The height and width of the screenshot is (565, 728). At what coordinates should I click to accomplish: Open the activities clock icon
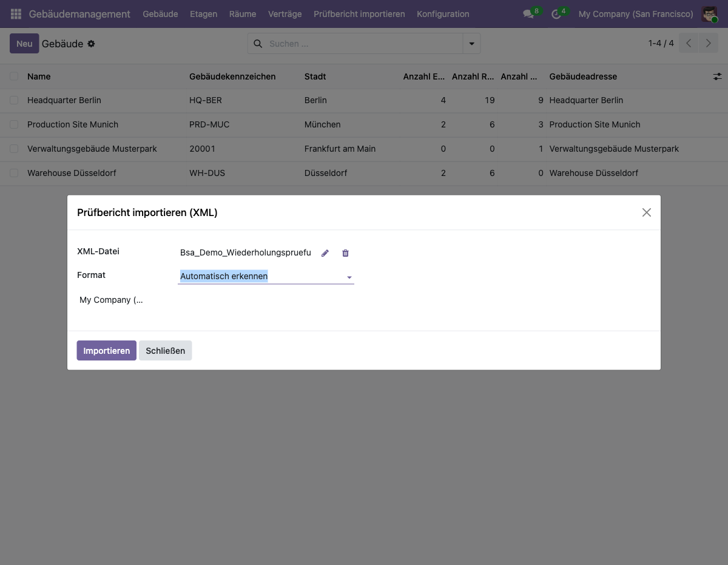[x=556, y=14]
